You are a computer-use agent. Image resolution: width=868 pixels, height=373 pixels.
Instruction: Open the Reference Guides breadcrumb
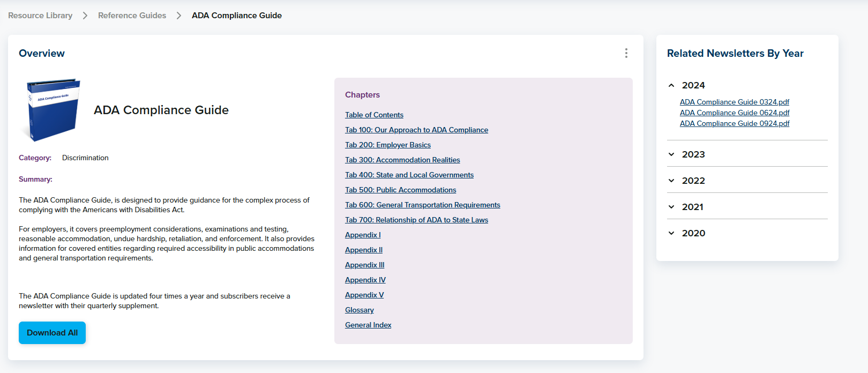pyautogui.click(x=132, y=16)
